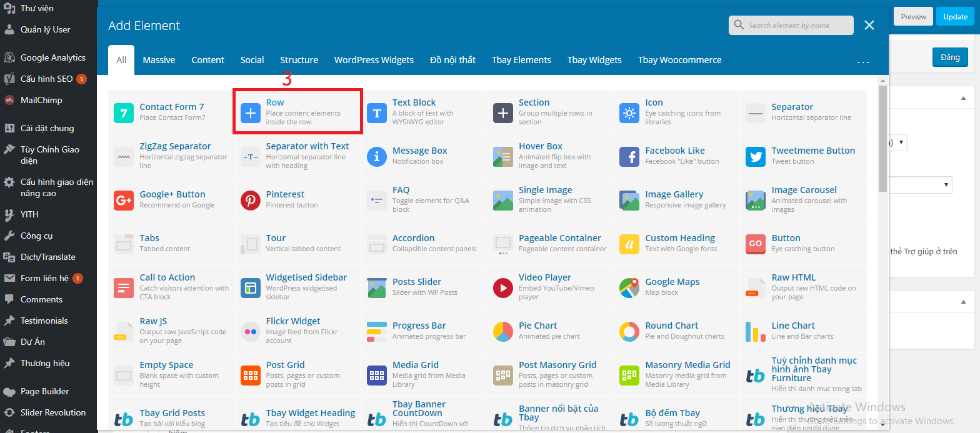Switch to Tbay Elements tab
980x433 pixels.
521,60
